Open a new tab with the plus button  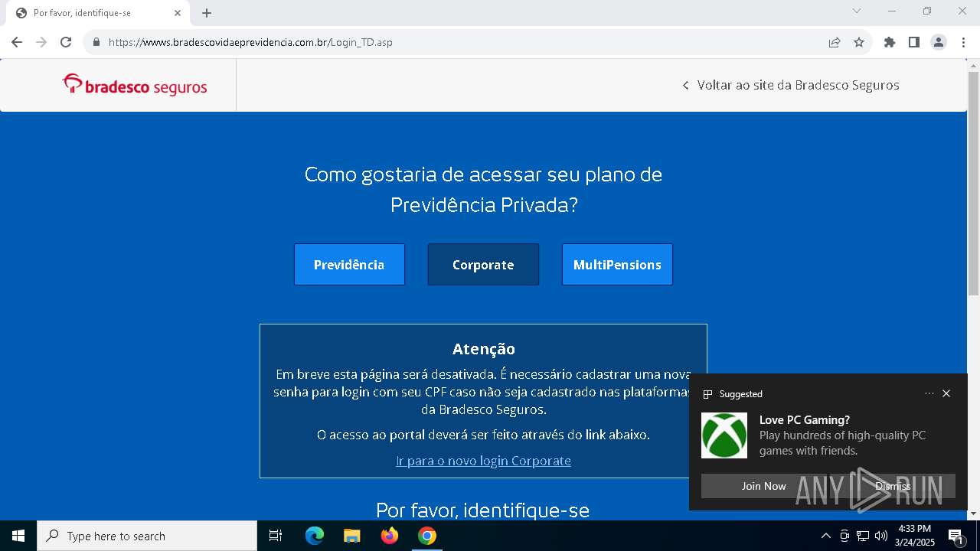tap(207, 13)
